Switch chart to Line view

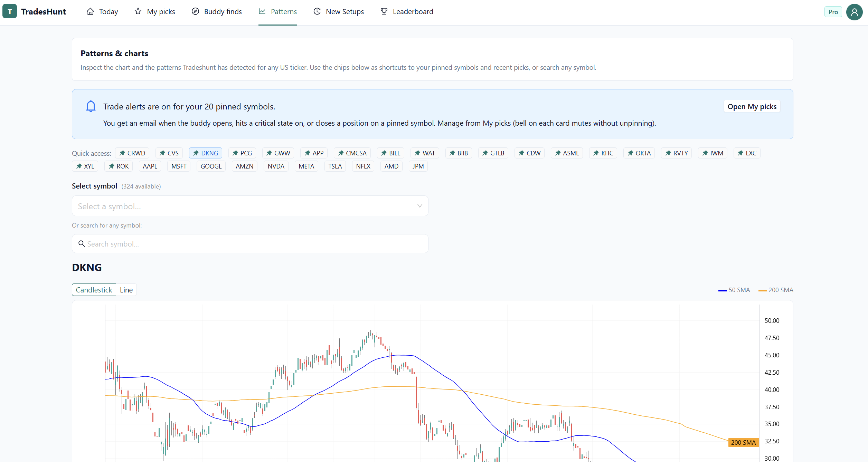126,290
